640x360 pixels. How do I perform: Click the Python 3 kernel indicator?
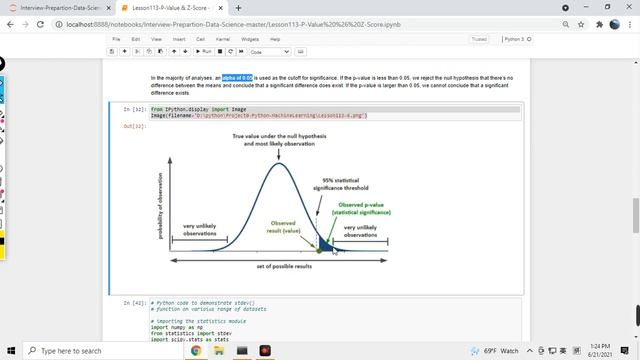pos(518,39)
